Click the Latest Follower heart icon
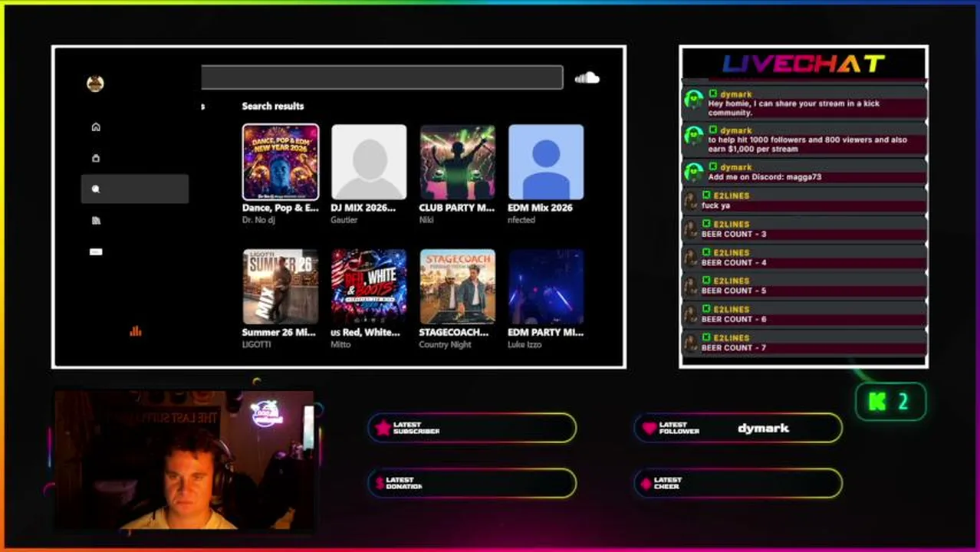 649,428
